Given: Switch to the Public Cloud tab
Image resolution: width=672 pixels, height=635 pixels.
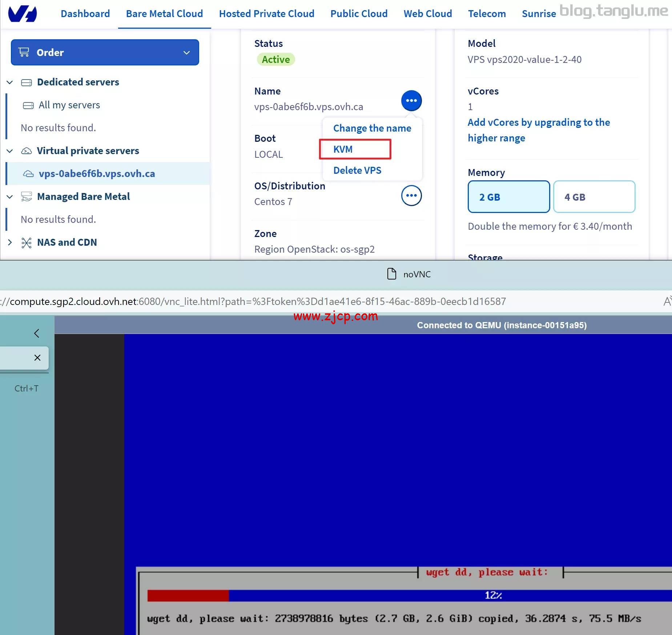Looking at the screenshot, I should (359, 14).
